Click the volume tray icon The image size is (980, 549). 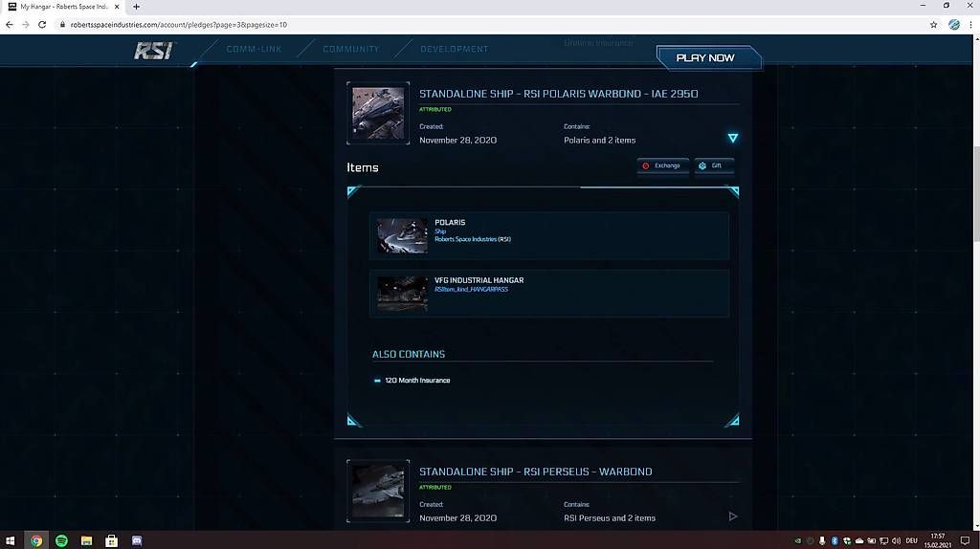[x=896, y=541]
